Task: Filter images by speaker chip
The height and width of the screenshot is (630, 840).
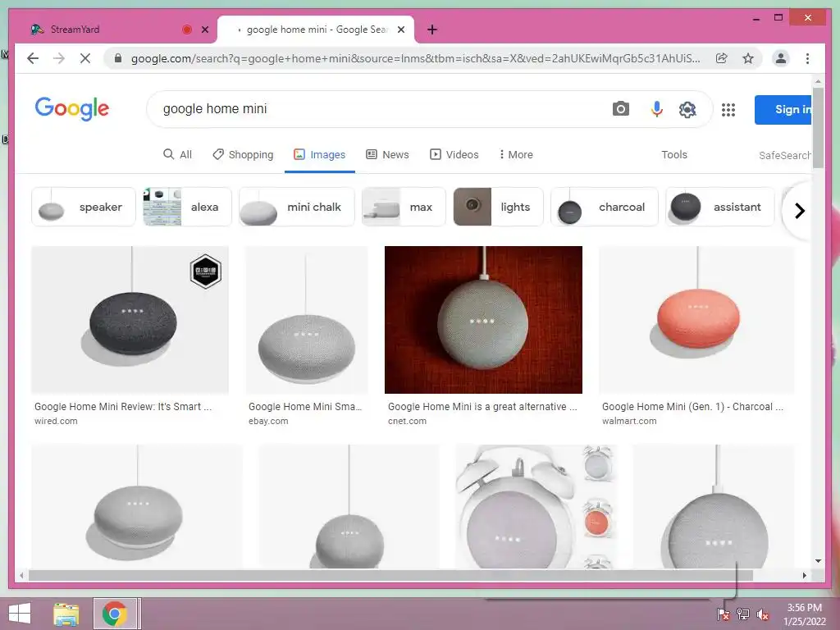Action: [x=84, y=207]
